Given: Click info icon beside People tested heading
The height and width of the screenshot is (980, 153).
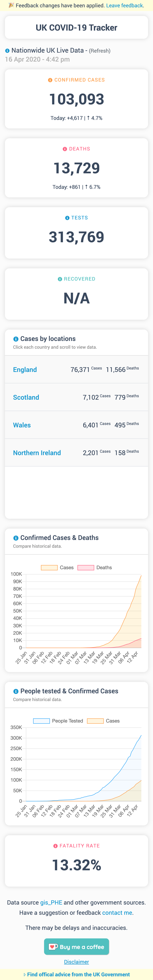Looking at the screenshot, I should [16, 691].
